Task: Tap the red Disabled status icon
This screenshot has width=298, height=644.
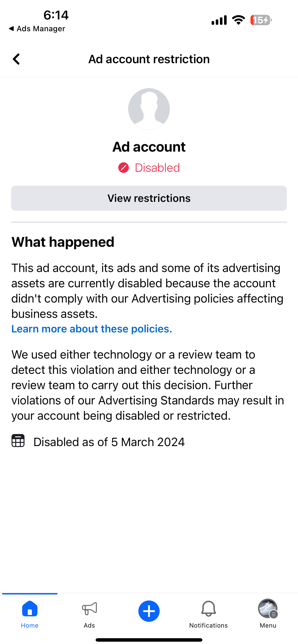Action: point(124,168)
